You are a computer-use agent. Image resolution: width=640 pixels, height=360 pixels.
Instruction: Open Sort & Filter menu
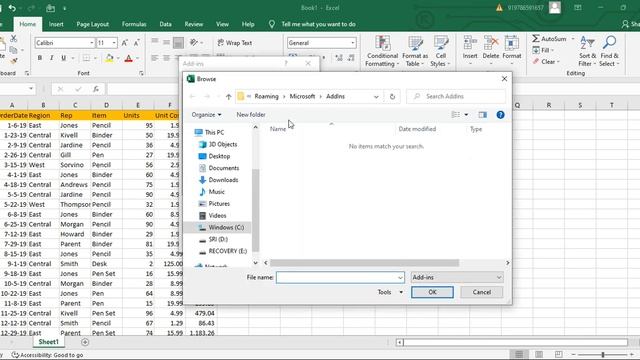587,51
